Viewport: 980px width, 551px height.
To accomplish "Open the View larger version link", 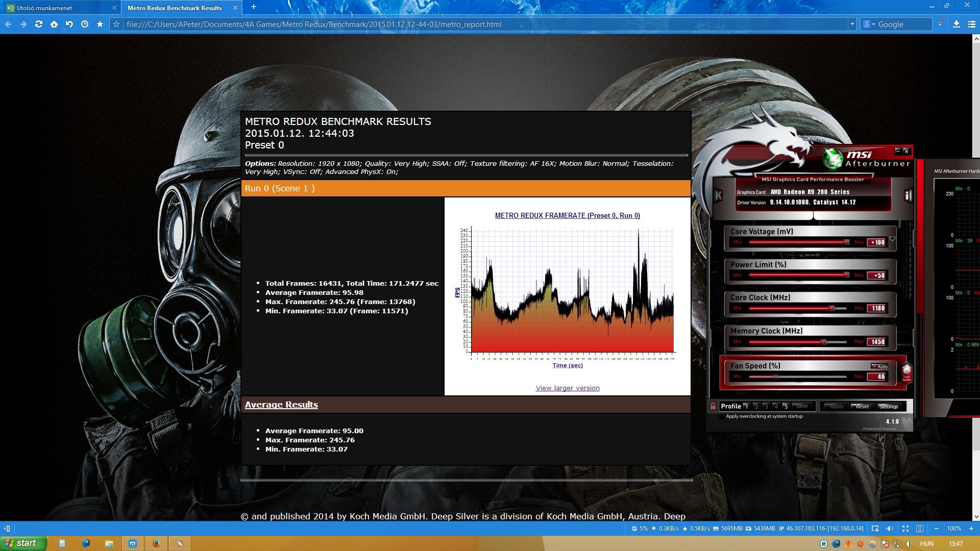I will tap(568, 388).
